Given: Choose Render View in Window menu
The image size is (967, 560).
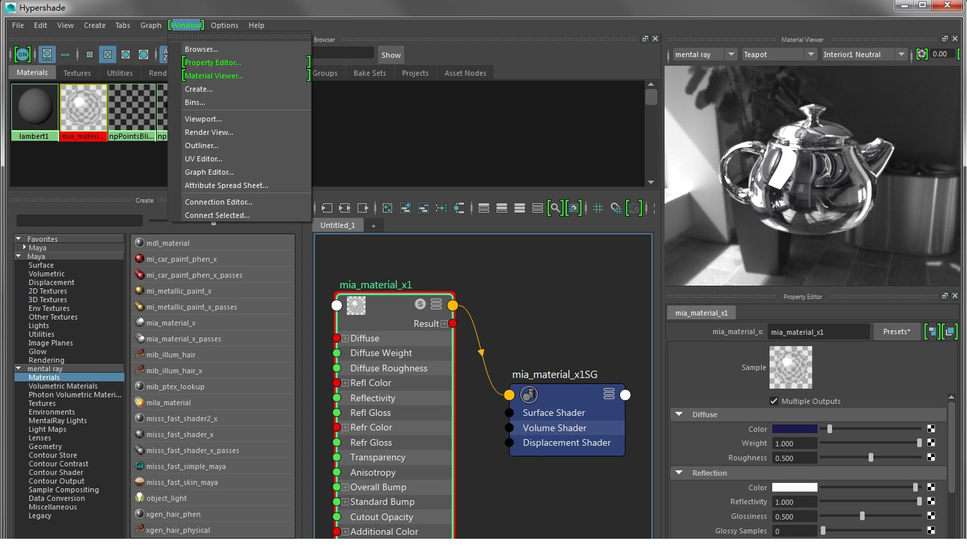Looking at the screenshot, I should tap(209, 132).
